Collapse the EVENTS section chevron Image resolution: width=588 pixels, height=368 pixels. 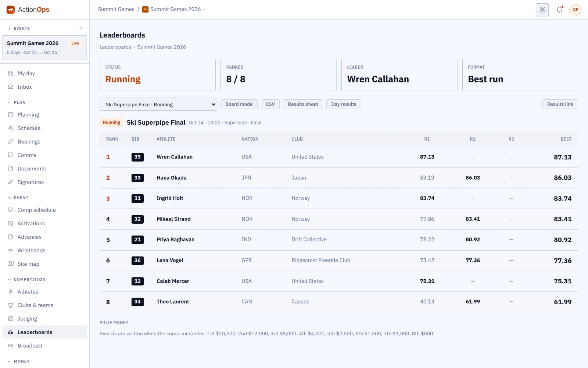(x=10, y=29)
